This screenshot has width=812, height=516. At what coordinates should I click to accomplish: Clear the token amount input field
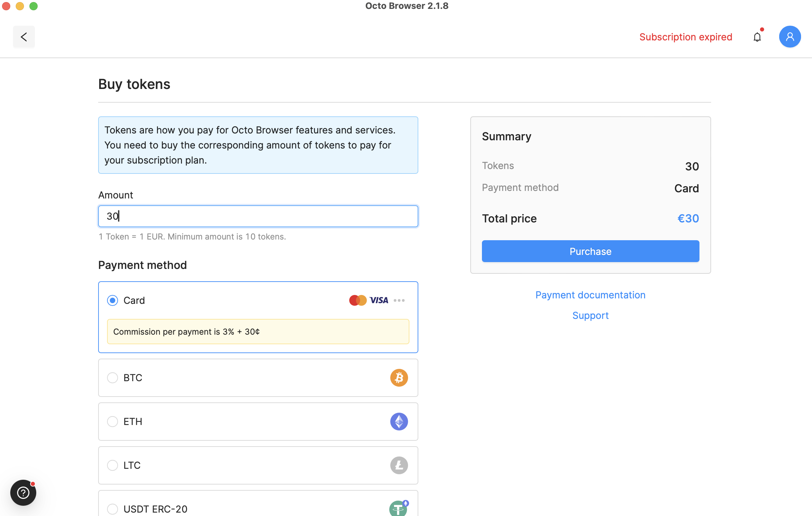pos(258,216)
